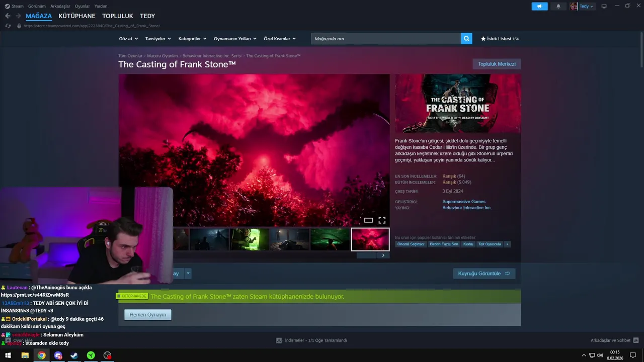
Task: Click the Korku tag
Action: pos(468,244)
